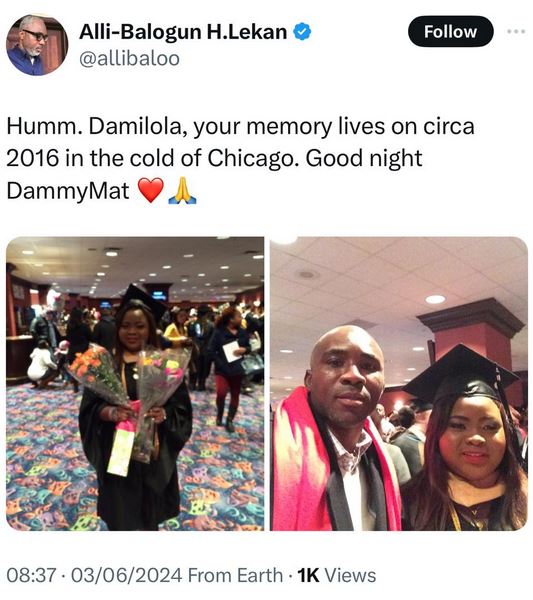The image size is (533, 600).
Task: Click the flower bouquet in left photo
Action: tap(98, 373)
